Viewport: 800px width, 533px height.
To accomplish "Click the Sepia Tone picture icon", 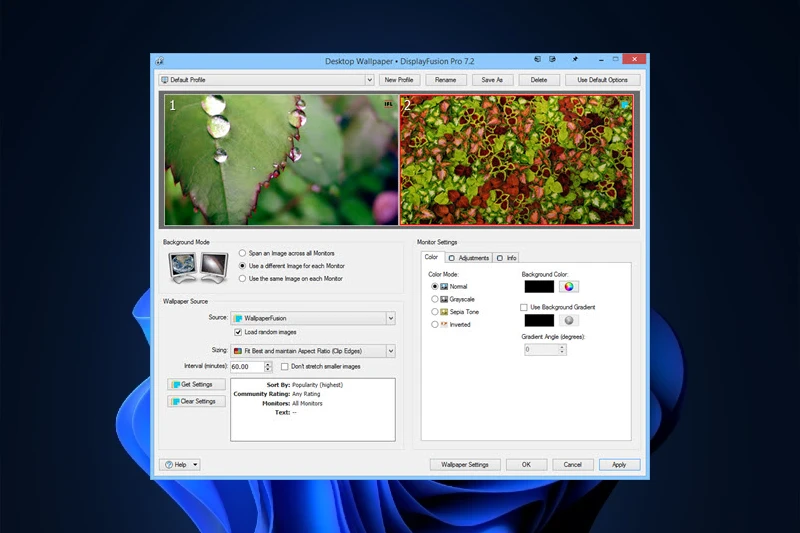I will (444, 312).
